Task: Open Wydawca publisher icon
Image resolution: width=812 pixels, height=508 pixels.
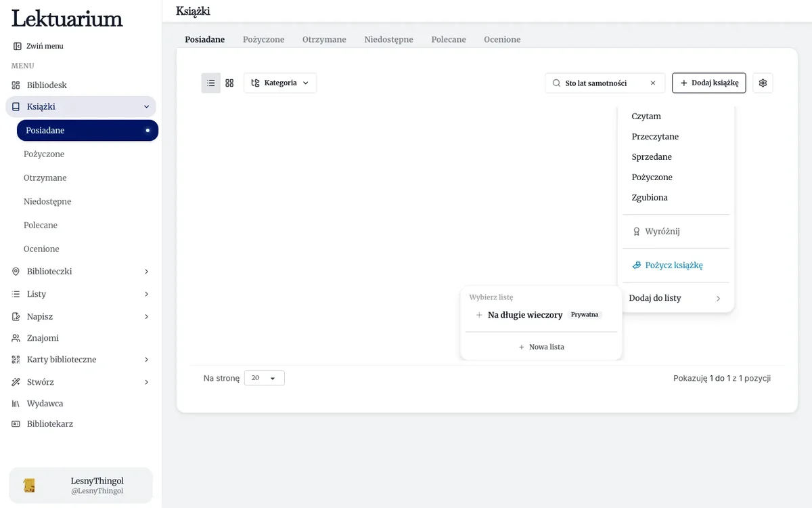Action: pyautogui.click(x=16, y=404)
